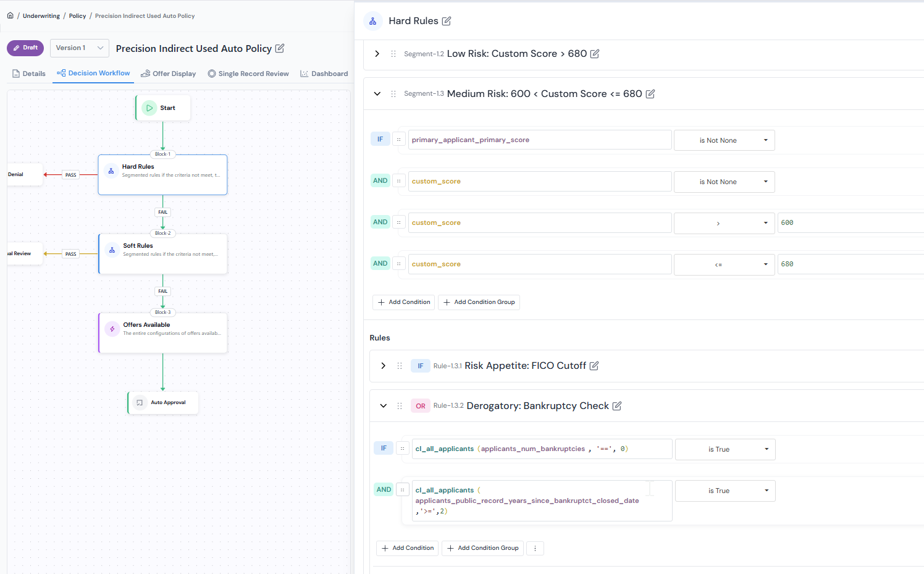Click the Auto Approval node icon
Screen dimensions: 924x574
point(140,403)
